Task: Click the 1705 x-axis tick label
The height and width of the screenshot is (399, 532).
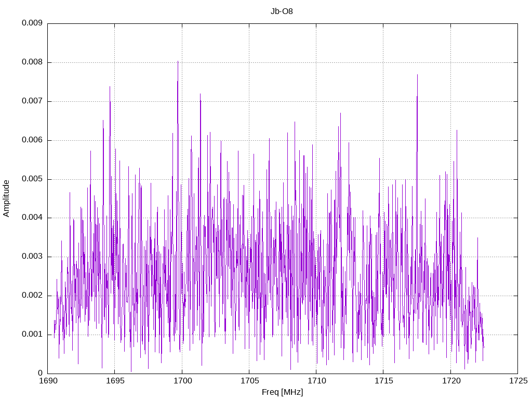Action: tap(250, 381)
